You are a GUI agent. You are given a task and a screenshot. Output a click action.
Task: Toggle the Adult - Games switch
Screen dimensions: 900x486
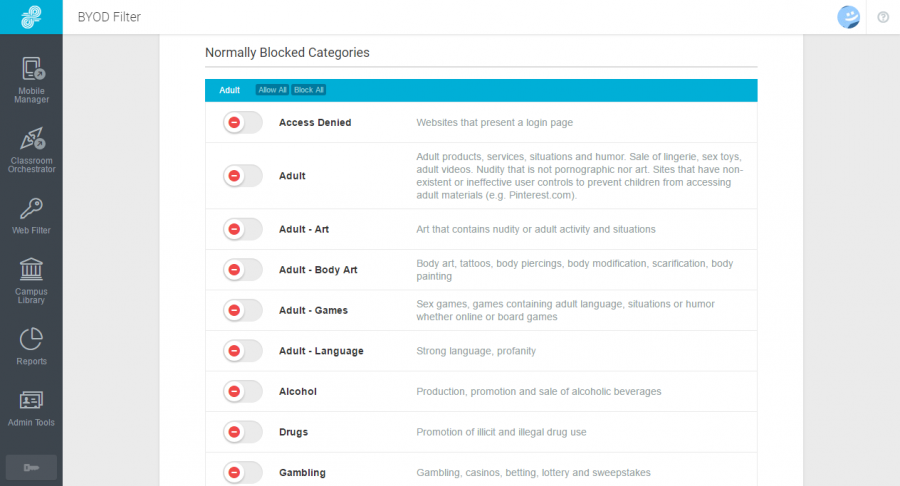[243, 310]
